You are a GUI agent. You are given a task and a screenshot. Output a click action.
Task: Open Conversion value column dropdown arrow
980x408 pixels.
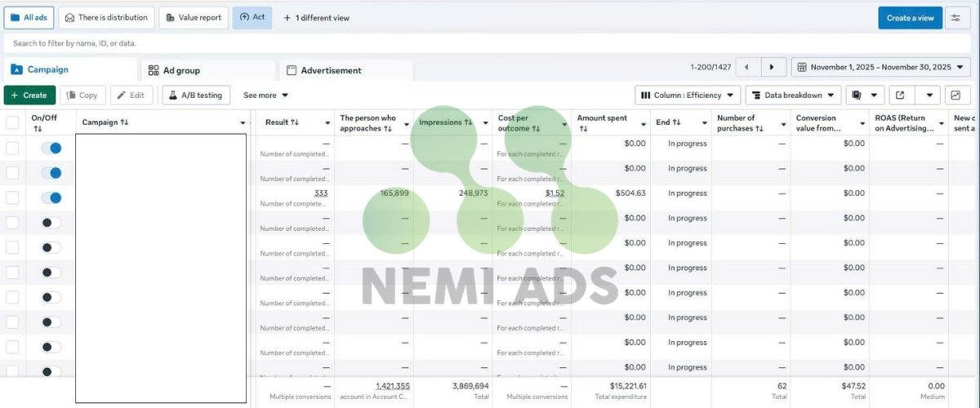pyautogui.click(x=862, y=123)
